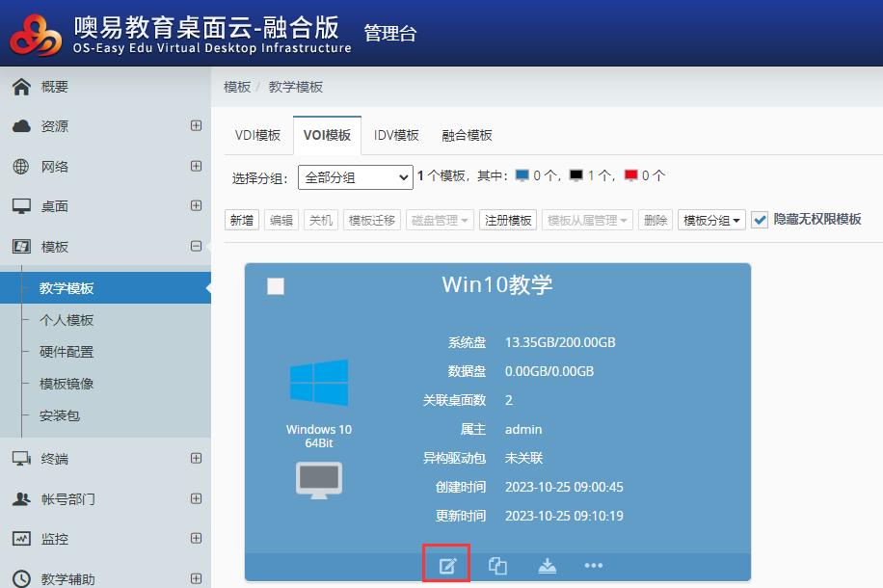Click the 模板 breadcrumb link
The height and width of the screenshot is (588, 883).
[x=237, y=87]
